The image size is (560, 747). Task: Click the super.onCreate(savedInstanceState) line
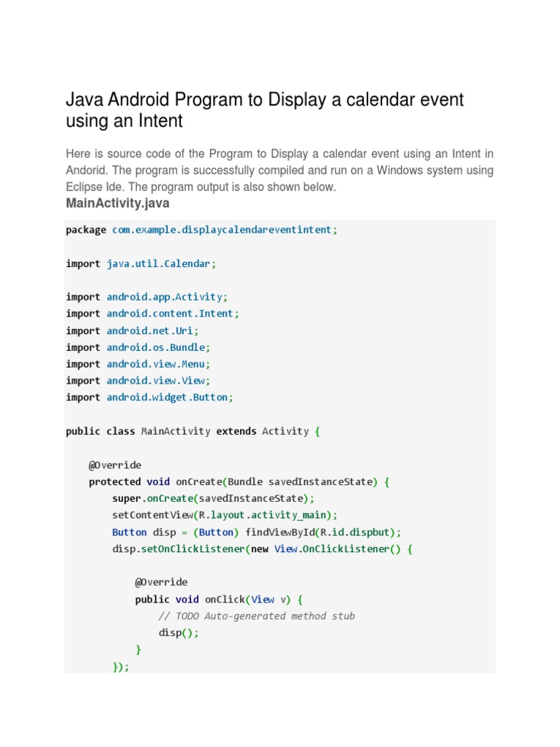213,498
